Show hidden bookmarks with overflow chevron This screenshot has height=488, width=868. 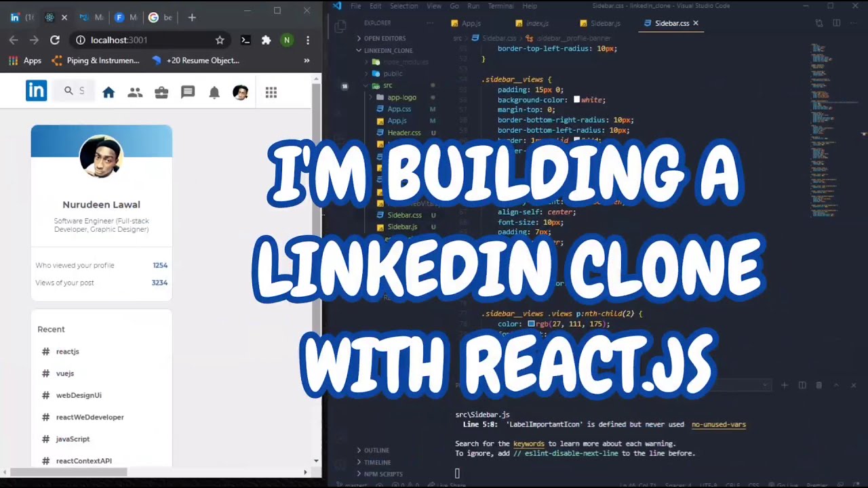click(x=307, y=60)
